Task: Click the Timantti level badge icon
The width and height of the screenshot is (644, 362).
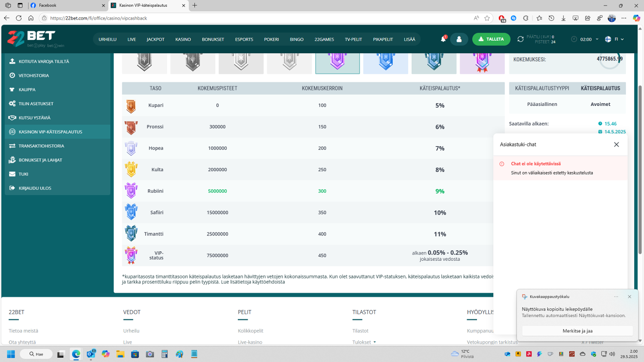Action: pyautogui.click(x=131, y=234)
